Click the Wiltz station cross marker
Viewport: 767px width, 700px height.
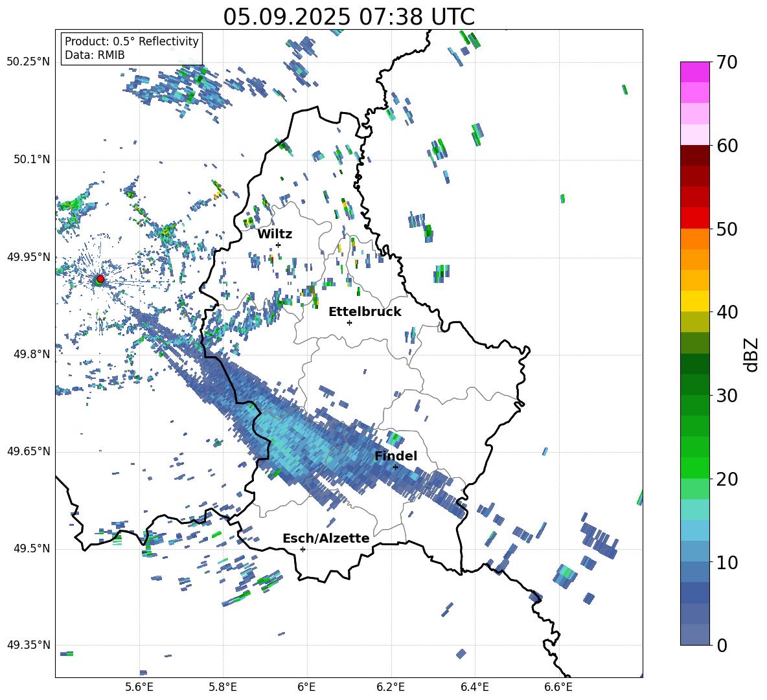tap(279, 245)
